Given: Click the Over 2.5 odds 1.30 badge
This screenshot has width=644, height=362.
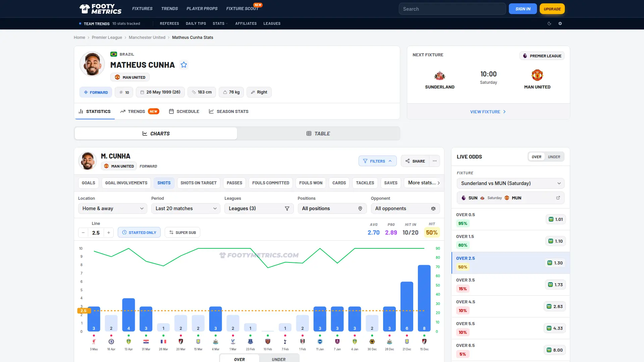Looking at the screenshot, I should pyautogui.click(x=555, y=263).
